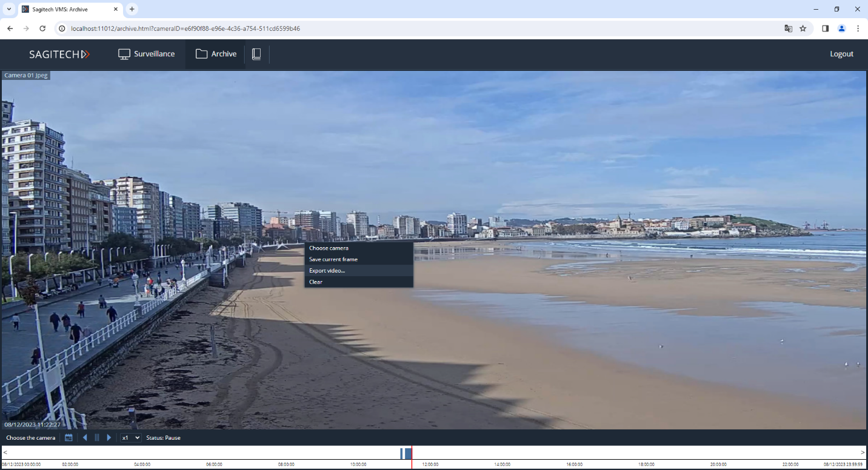Select Export video... from context menu
The width and height of the screenshot is (868, 470).
[x=327, y=271]
